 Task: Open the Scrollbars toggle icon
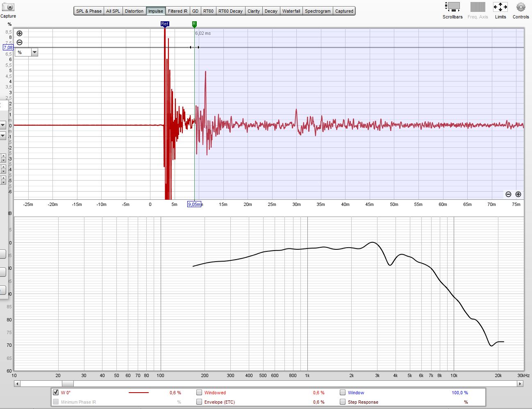click(452, 7)
